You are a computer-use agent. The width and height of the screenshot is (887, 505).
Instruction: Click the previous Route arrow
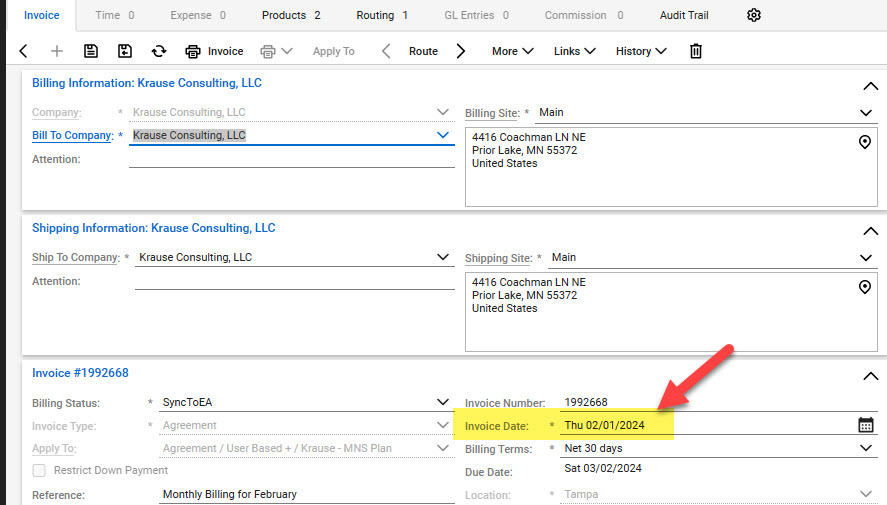[x=386, y=51]
